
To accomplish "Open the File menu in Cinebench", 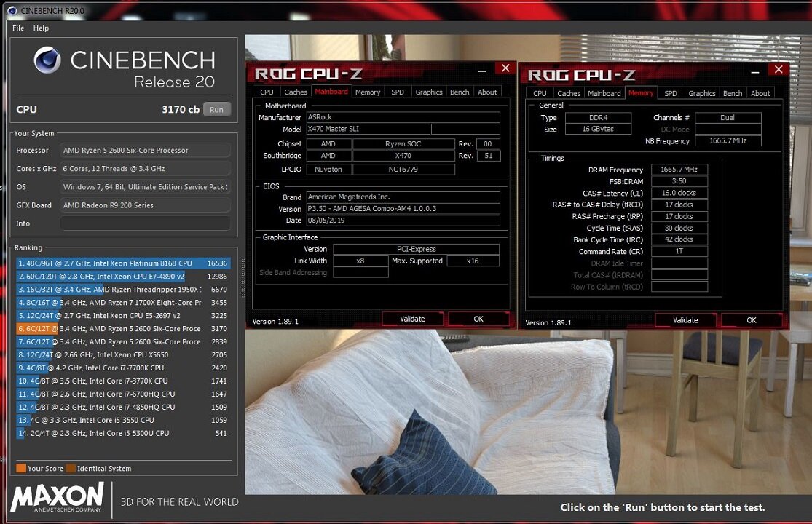I will pyautogui.click(x=18, y=28).
